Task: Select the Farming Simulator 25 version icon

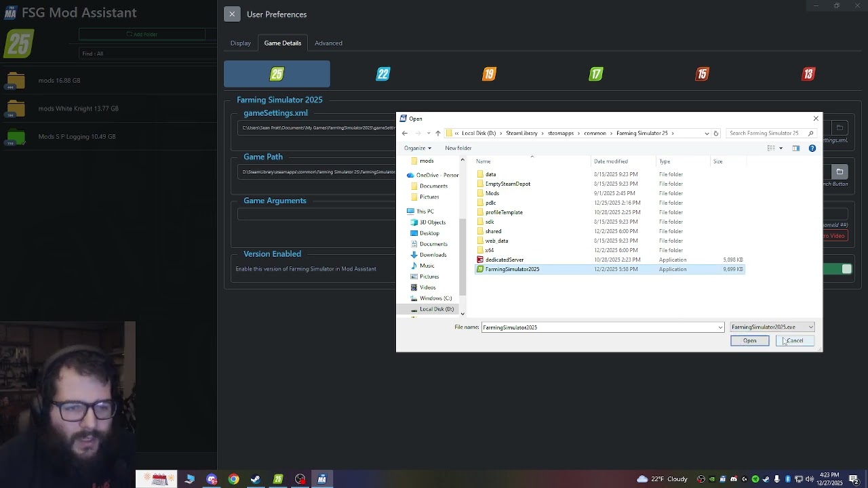Action: tap(277, 74)
